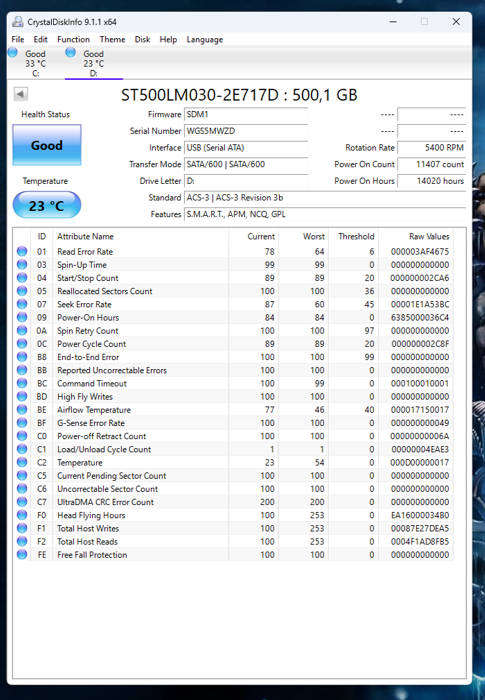Click status icon for G-Sense Error Rate
This screenshot has width=485, height=700.
[21, 423]
